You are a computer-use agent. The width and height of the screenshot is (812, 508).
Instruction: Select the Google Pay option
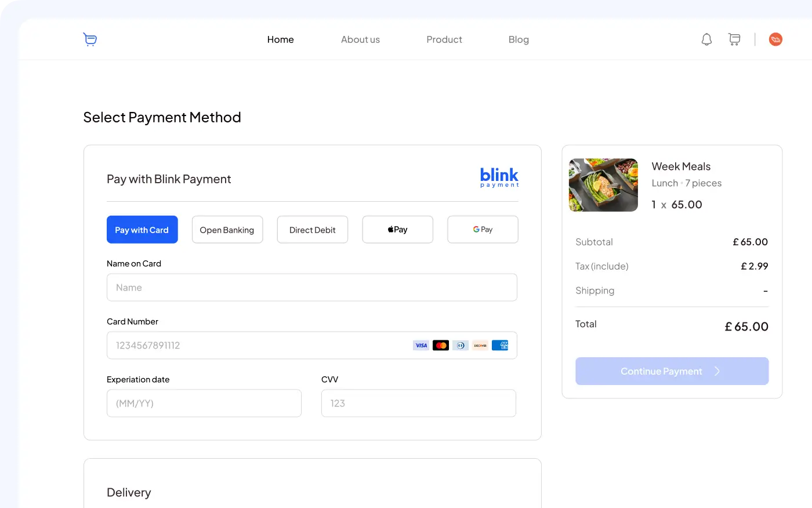[483, 230]
